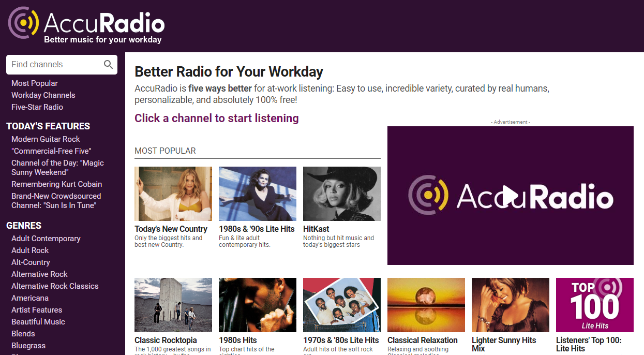Open Lighter Sunny Hits Mix title

[x=504, y=344]
